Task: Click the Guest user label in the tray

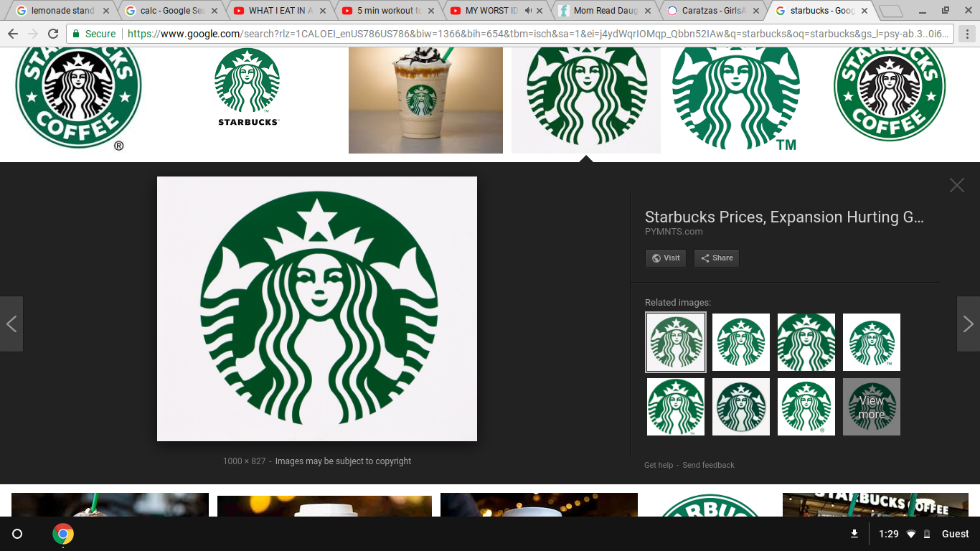Action: point(956,534)
